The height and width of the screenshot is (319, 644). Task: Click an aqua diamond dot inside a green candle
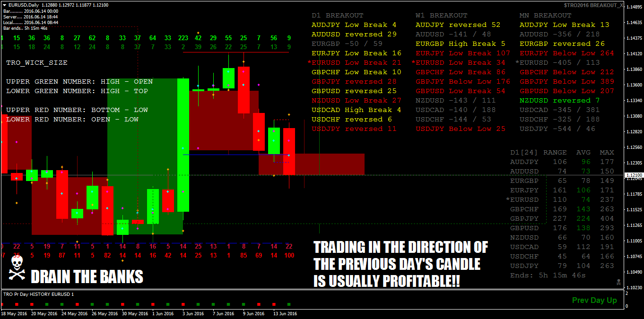coord(273,141)
